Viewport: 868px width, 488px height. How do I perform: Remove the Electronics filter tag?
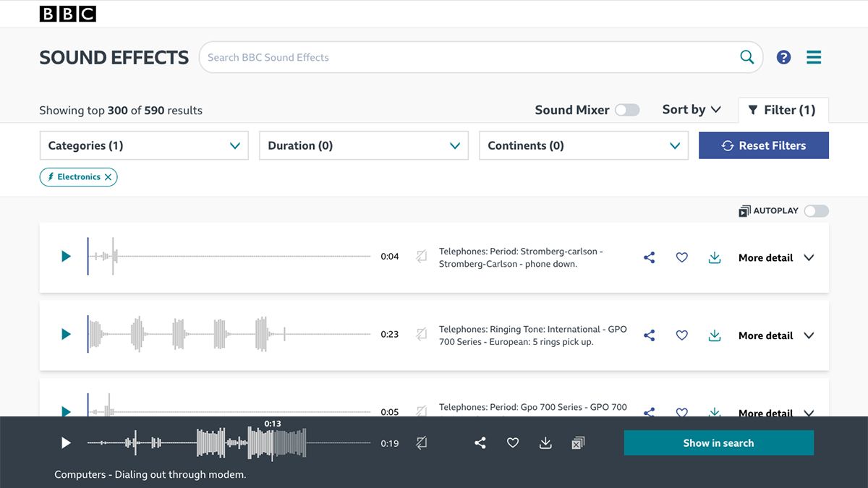pyautogui.click(x=108, y=176)
